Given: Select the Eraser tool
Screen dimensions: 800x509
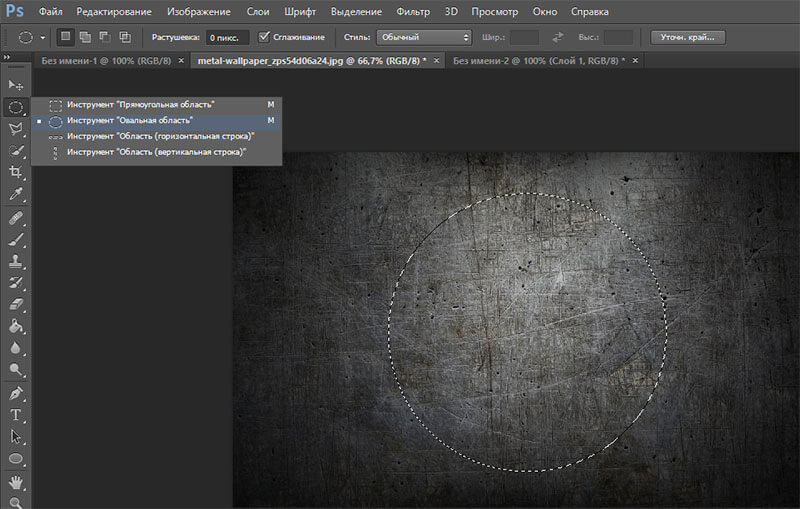Looking at the screenshot, I should 15,304.
